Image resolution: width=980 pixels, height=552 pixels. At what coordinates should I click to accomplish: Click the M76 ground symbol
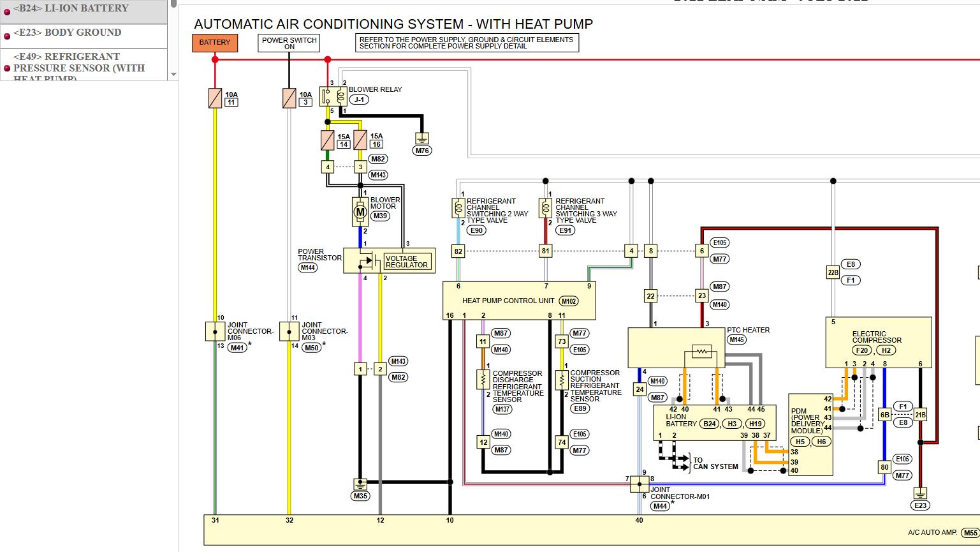[422, 138]
